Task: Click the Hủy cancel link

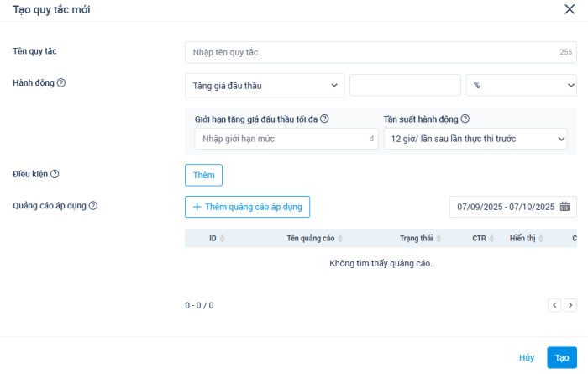Action: click(527, 357)
